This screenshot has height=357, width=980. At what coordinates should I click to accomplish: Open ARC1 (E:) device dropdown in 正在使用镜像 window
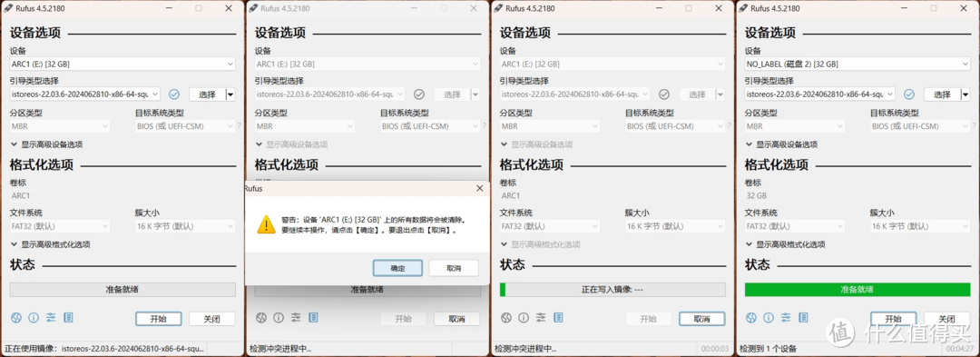pos(122,64)
